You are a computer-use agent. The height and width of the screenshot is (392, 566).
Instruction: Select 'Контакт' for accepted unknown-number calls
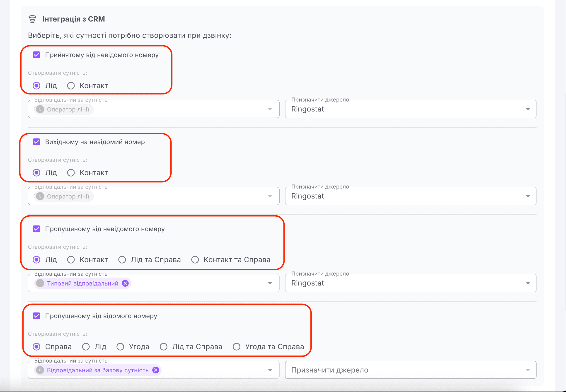pyautogui.click(x=71, y=85)
